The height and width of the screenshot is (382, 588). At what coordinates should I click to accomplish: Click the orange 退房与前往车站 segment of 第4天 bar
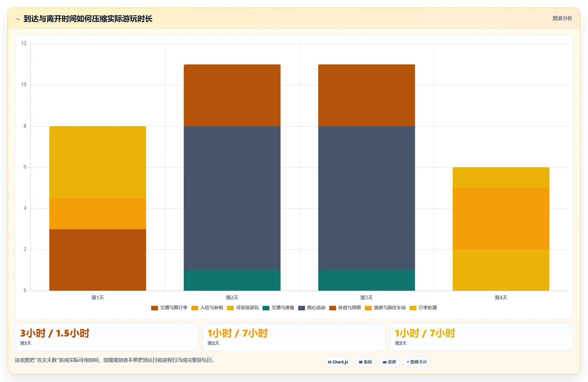tap(501, 219)
